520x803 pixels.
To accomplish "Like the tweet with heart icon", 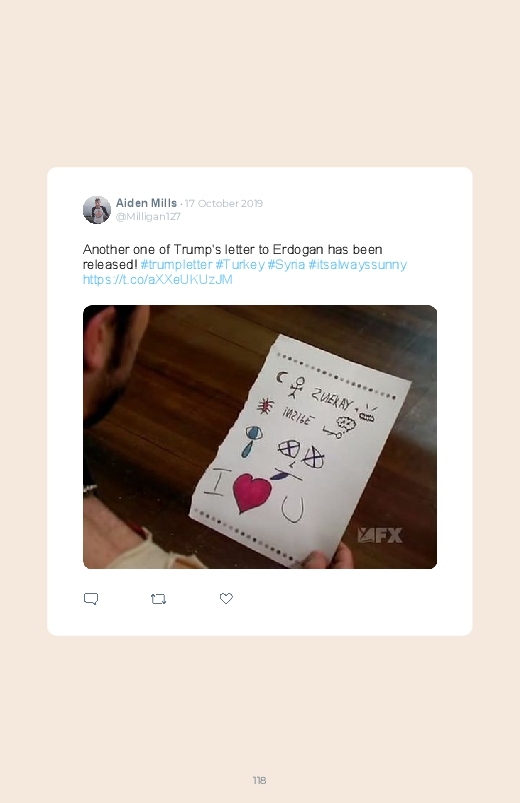I will [x=226, y=598].
